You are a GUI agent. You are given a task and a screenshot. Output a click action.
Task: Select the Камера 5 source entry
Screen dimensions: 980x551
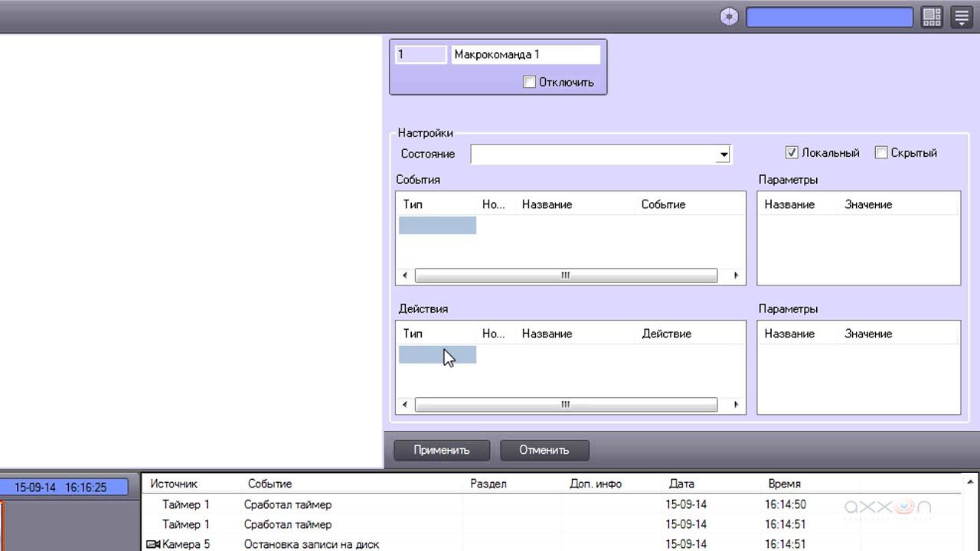click(186, 544)
